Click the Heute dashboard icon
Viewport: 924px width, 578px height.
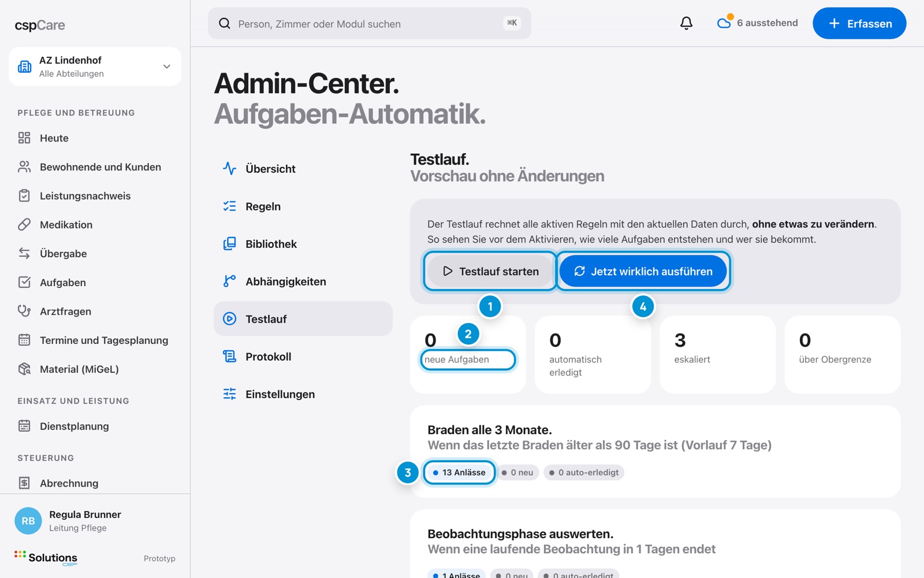24,138
